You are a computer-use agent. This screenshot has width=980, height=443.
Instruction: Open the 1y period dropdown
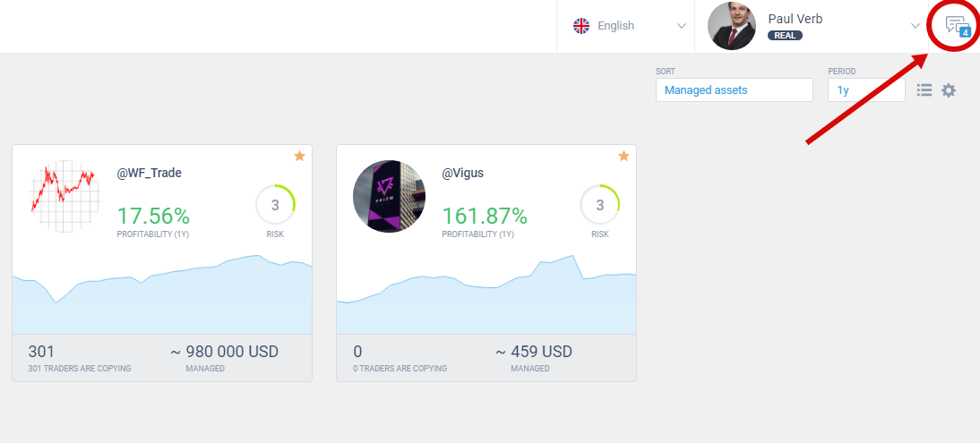[865, 90]
